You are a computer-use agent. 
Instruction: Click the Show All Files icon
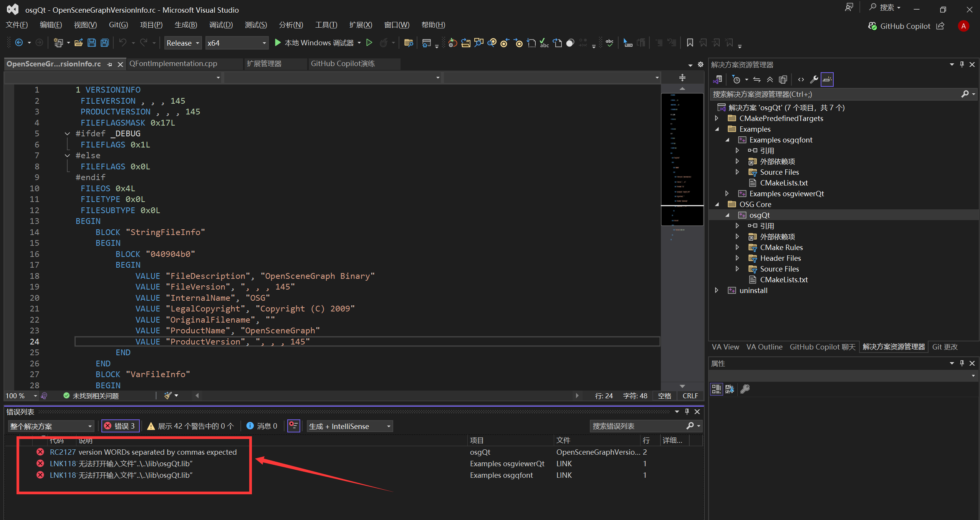(x=783, y=79)
